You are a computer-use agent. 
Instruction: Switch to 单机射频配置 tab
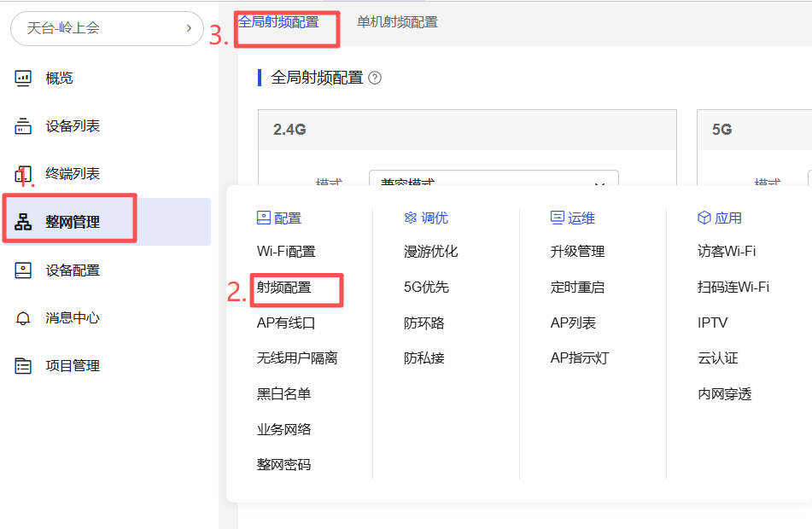pos(397,22)
